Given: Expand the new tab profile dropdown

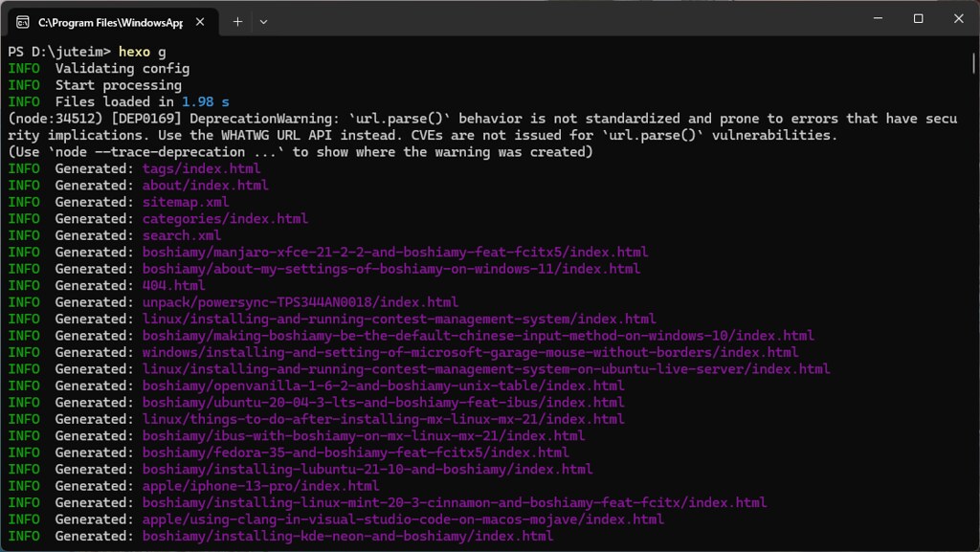Looking at the screenshot, I should [264, 22].
